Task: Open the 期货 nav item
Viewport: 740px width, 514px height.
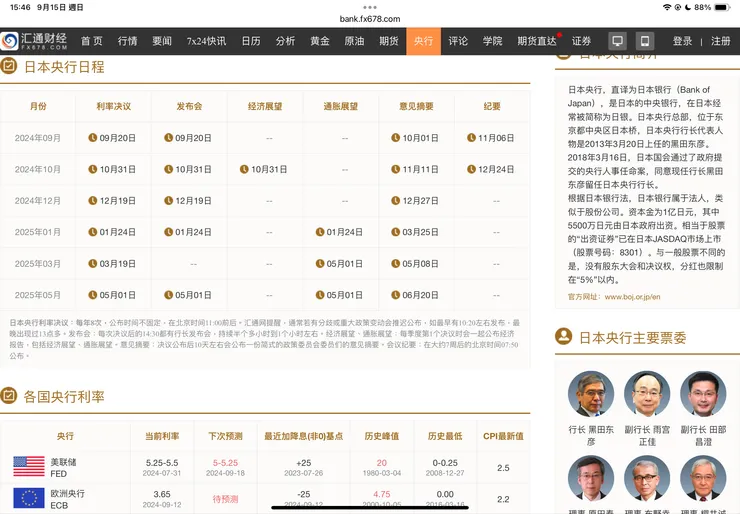Action: 389,41
